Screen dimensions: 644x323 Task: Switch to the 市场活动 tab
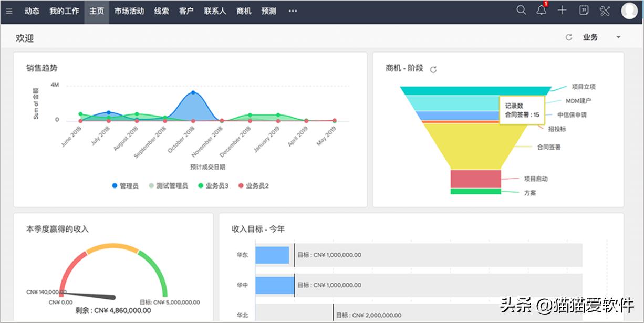(x=128, y=11)
